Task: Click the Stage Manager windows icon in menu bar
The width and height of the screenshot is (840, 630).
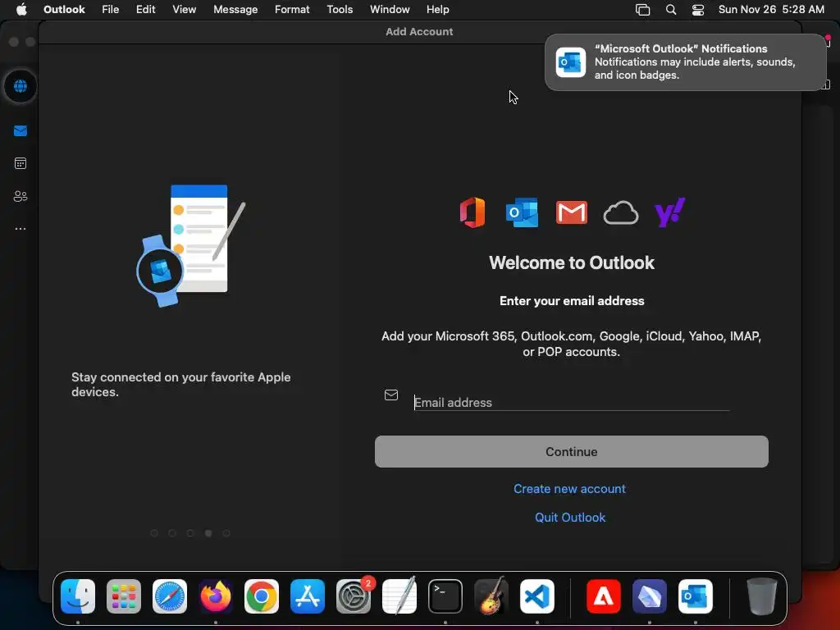Action: tap(643, 10)
